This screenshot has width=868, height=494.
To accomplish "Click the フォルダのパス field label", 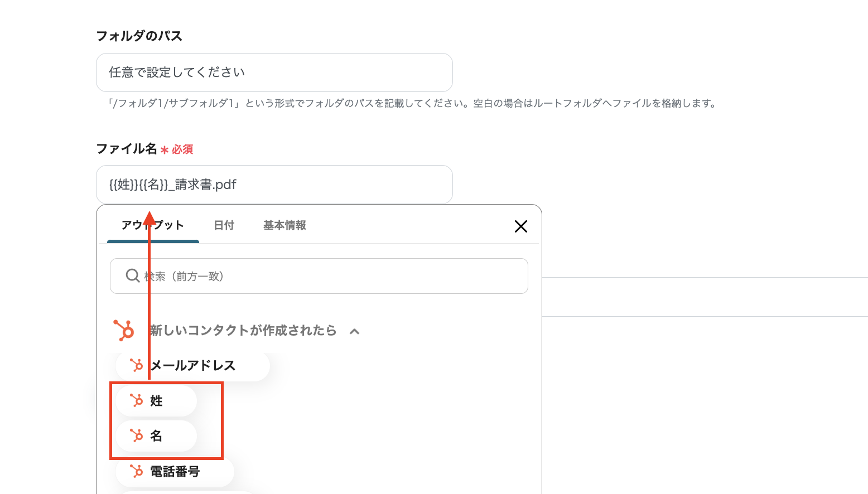I will point(139,36).
